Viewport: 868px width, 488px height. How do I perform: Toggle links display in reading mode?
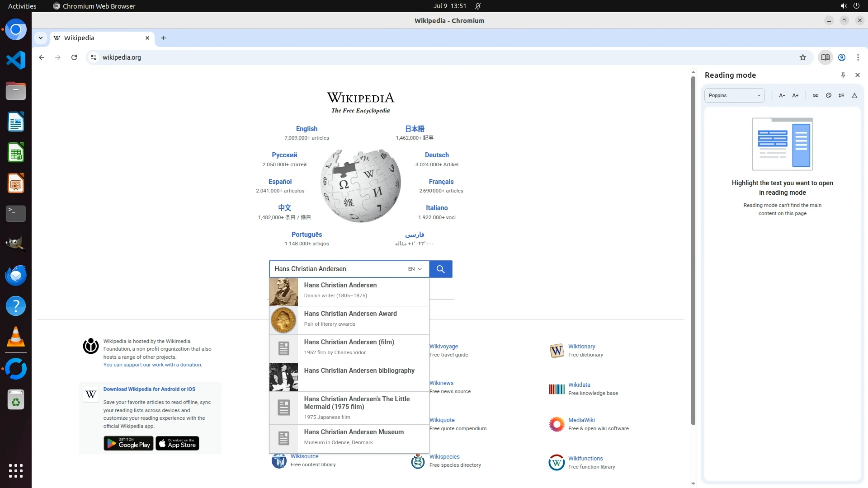[x=815, y=95]
